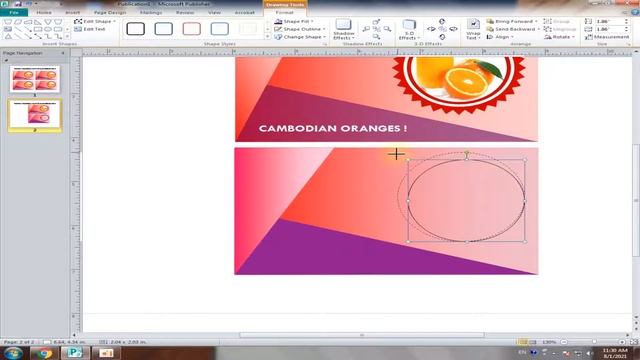Switch to the Page Design tab
640x360 pixels.
point(110,13)
